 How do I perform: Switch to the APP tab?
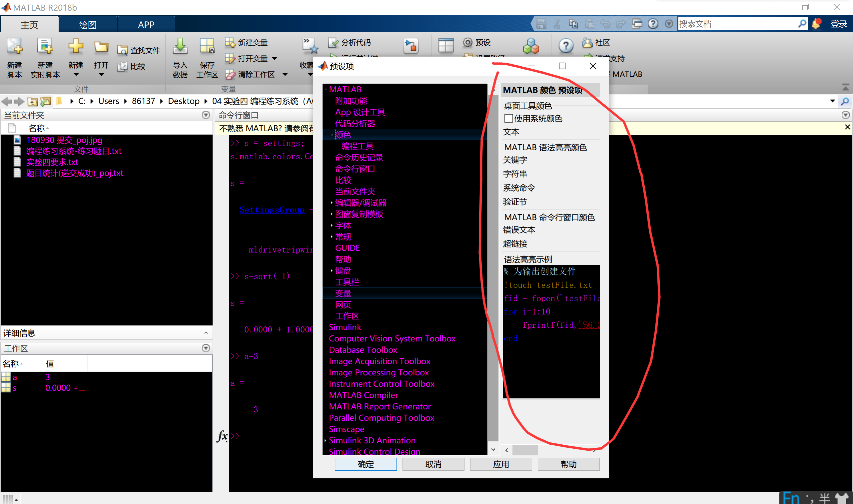146,24
